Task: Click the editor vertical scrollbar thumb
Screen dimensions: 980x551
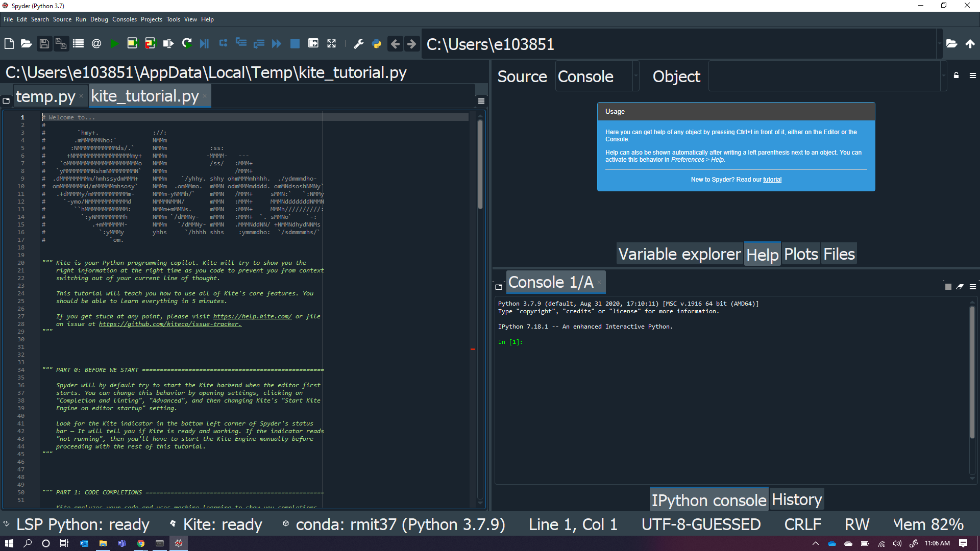Action: click(480, 163)
